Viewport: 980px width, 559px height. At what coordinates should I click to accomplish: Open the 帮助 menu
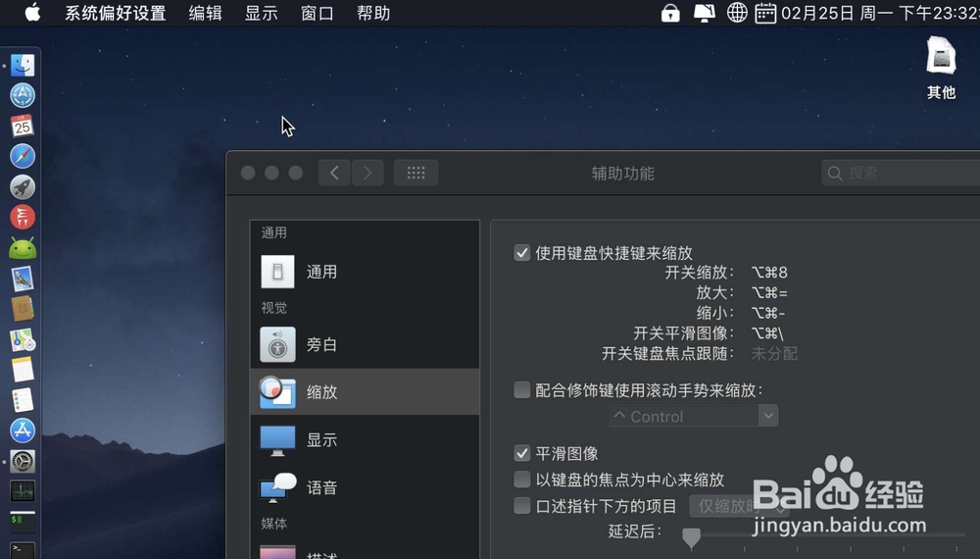(373, 13)
